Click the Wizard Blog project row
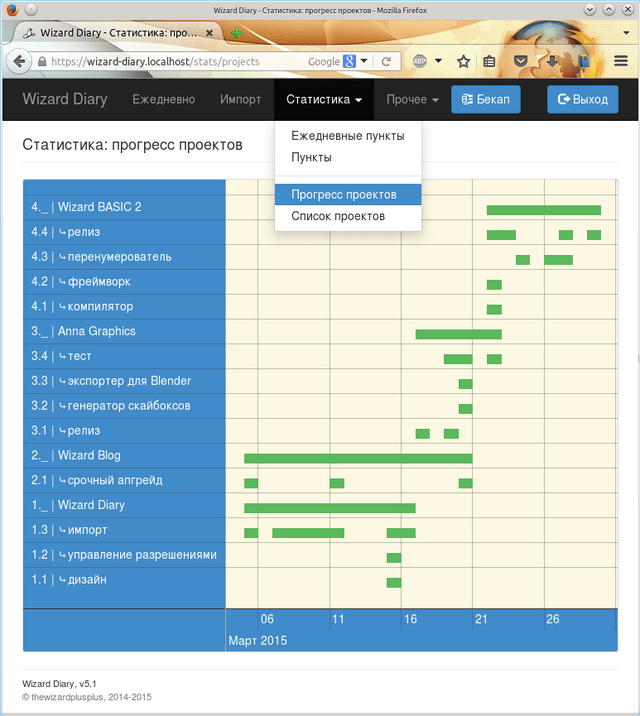The height and width of the screenshot is (716, 640). [x=124, y=456]
